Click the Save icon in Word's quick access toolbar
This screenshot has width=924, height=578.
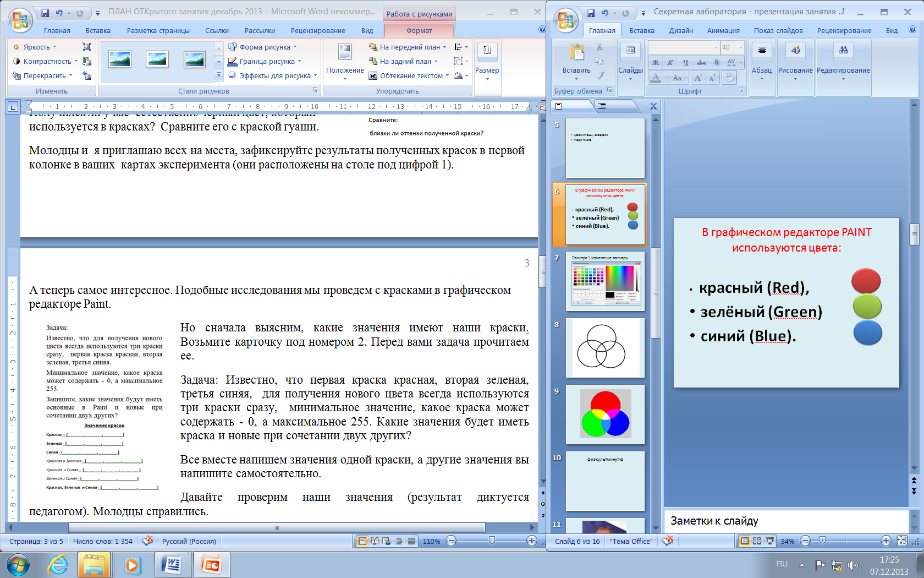coord(45,13)
